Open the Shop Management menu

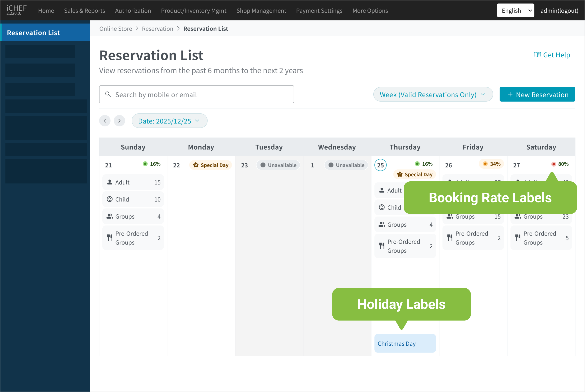pos(261,10)
